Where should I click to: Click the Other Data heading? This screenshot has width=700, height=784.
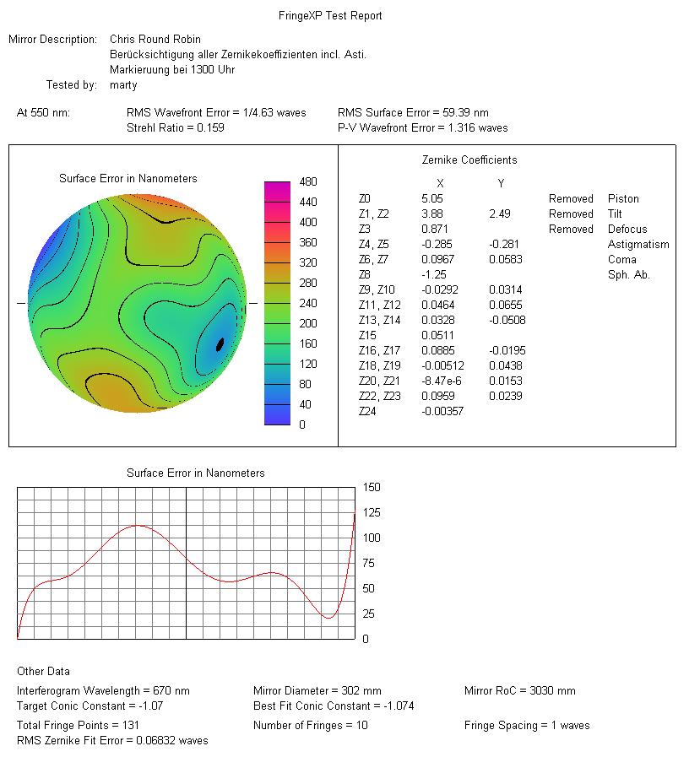click(44, 672)
